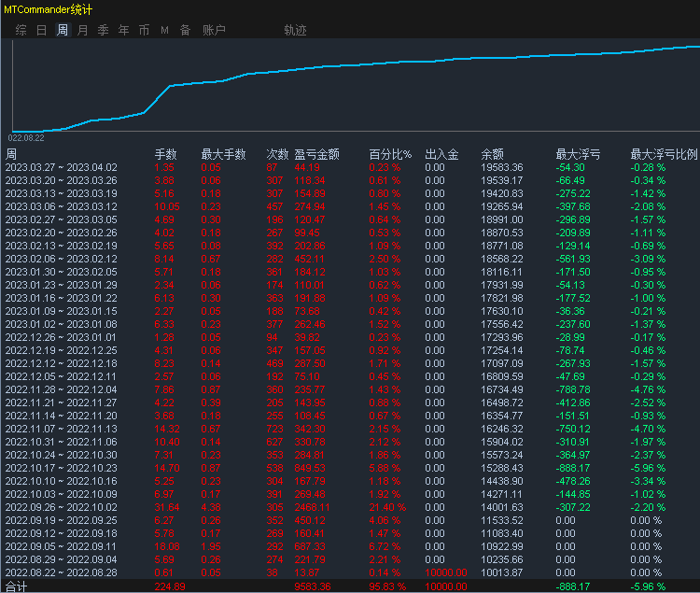Viewport: 700px width, 593px height.
Task: Sort by the 手数 column header
Action: 165,154
